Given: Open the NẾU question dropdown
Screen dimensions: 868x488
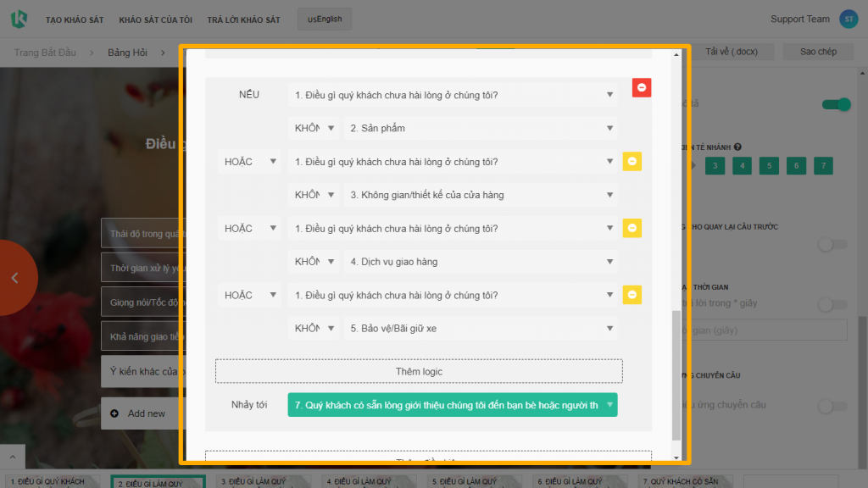Looking at the screenshot, I should 453,95.
